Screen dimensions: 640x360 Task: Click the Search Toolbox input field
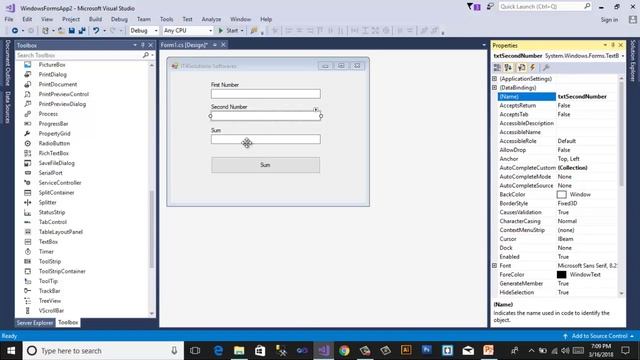pyautogui.click(x=80, y=55)
